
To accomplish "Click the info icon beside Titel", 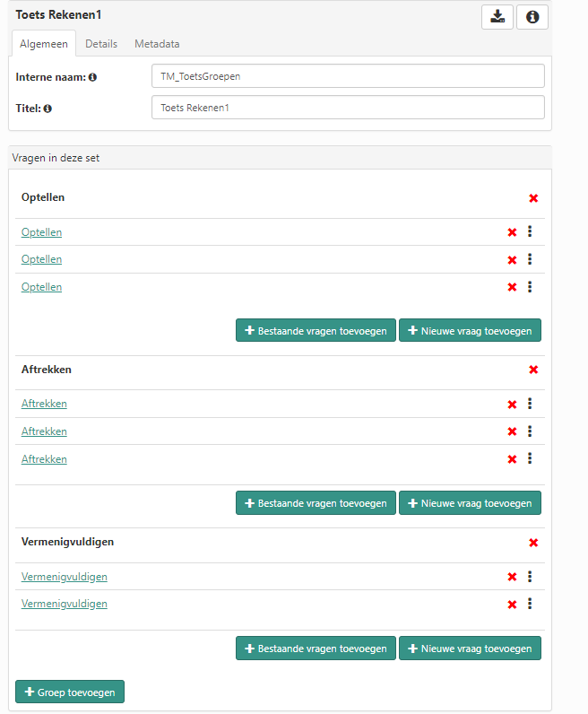I will click(x=48, y=109).
